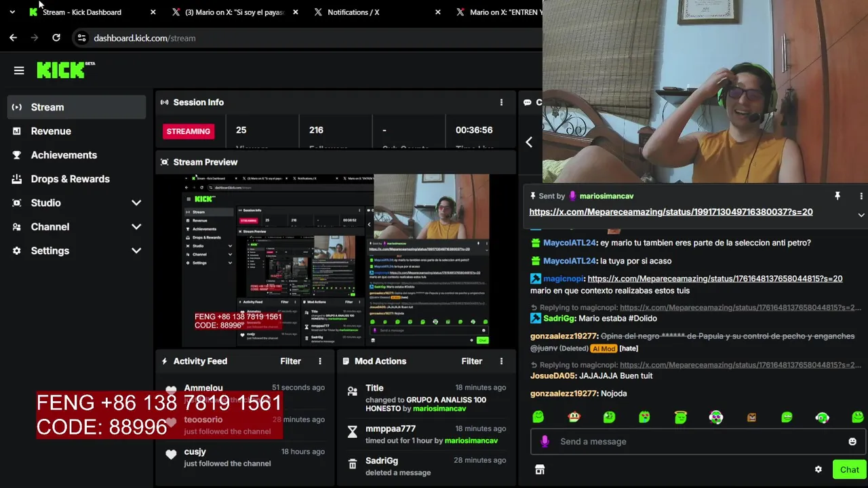Click the green Chat send button
The width and height of the screenshot is (868, 488).
click(x=849, y=470)
